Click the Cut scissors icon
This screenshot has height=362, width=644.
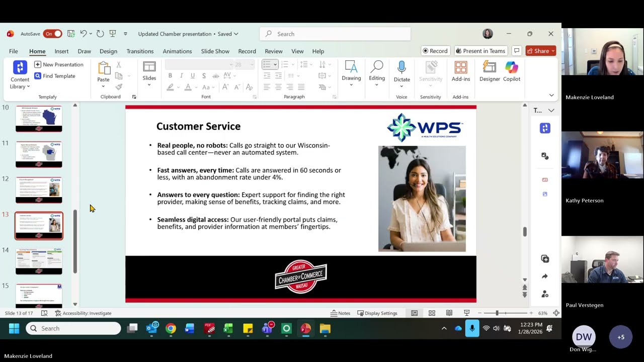coord(119,65)
